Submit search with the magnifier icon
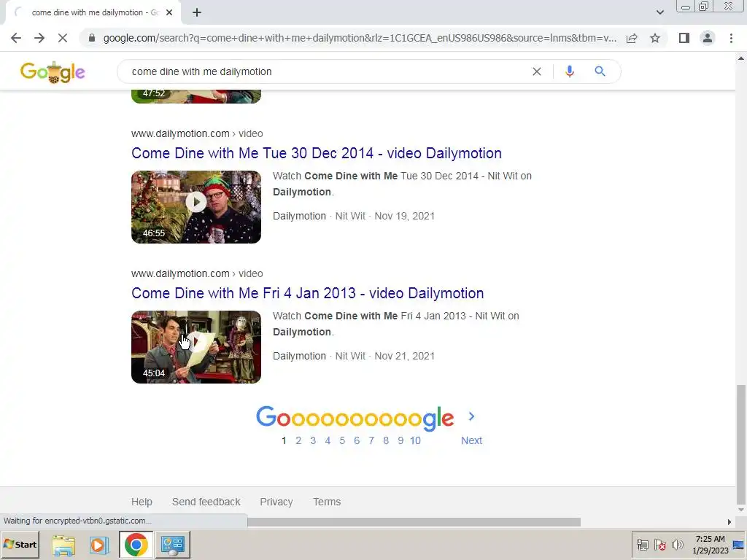 click(600, 71)
